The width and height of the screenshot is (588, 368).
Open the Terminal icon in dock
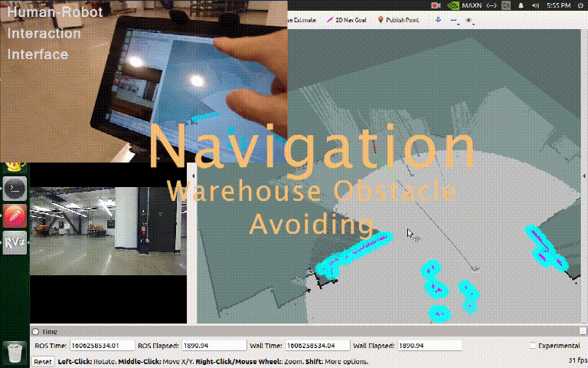pyautogui.click(x=15, y=189)
